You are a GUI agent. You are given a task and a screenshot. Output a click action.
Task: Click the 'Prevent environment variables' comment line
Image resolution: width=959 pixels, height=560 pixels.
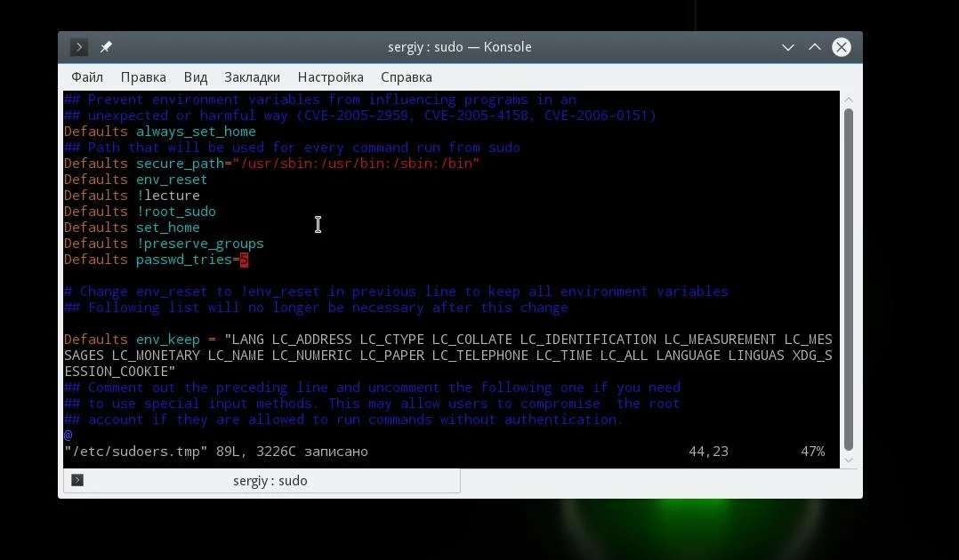(x=320, y=99)
